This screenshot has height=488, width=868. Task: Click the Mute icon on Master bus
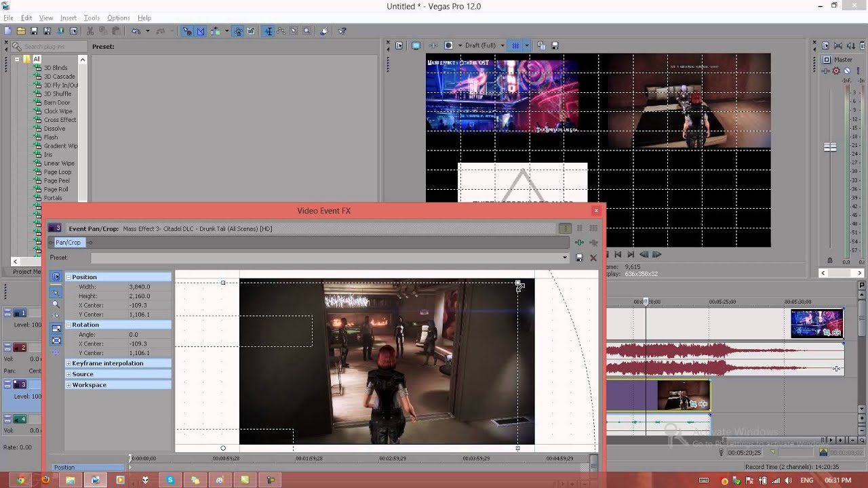pos(847,70)
